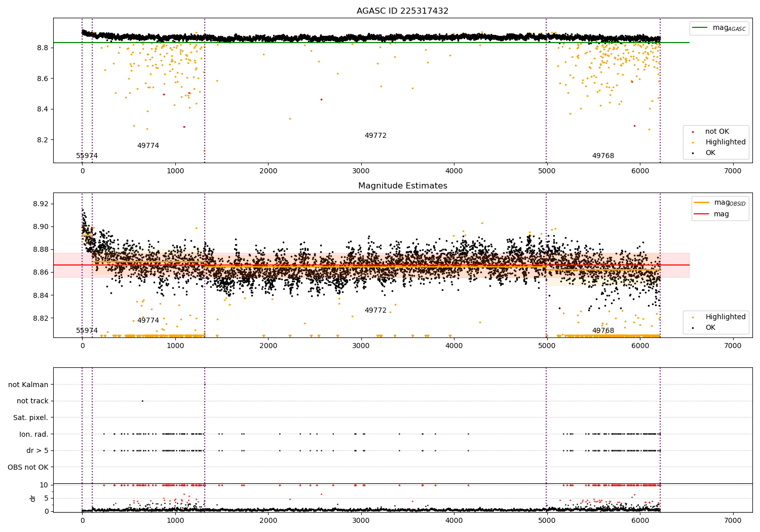This screenshot has width=760, height=532.
Task: Click the 'Magnitude Estimates' plot title
Action: (x=402, y=186)
